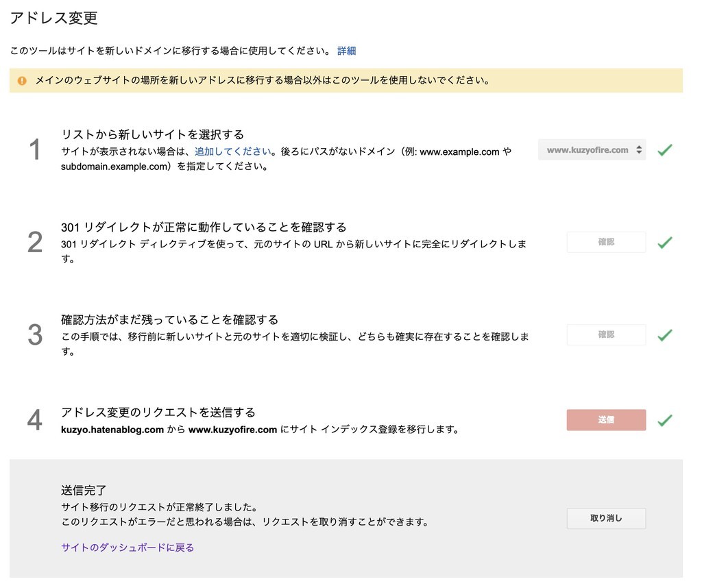
Task: Click the green checkmark beside step 3
Action: coord(665,334)
